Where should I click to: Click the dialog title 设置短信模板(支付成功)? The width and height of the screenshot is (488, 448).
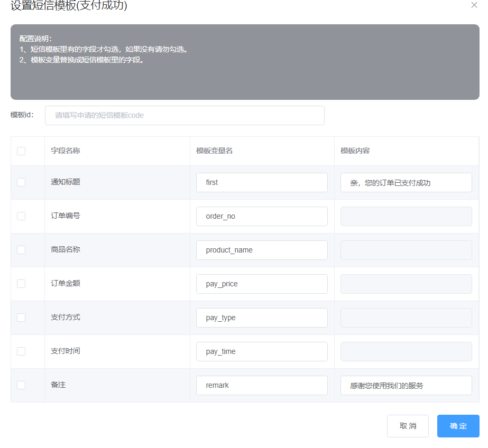69,5
